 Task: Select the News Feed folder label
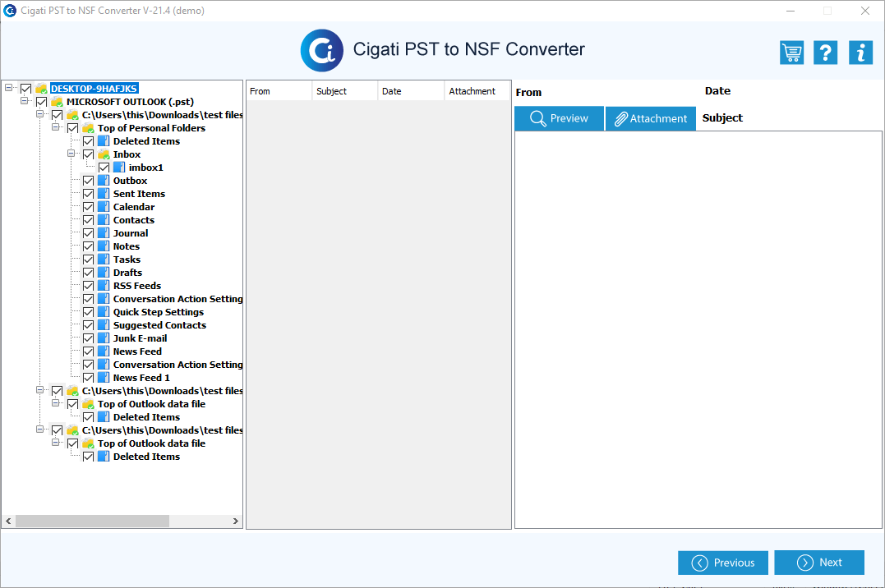[x=137, y=351]
